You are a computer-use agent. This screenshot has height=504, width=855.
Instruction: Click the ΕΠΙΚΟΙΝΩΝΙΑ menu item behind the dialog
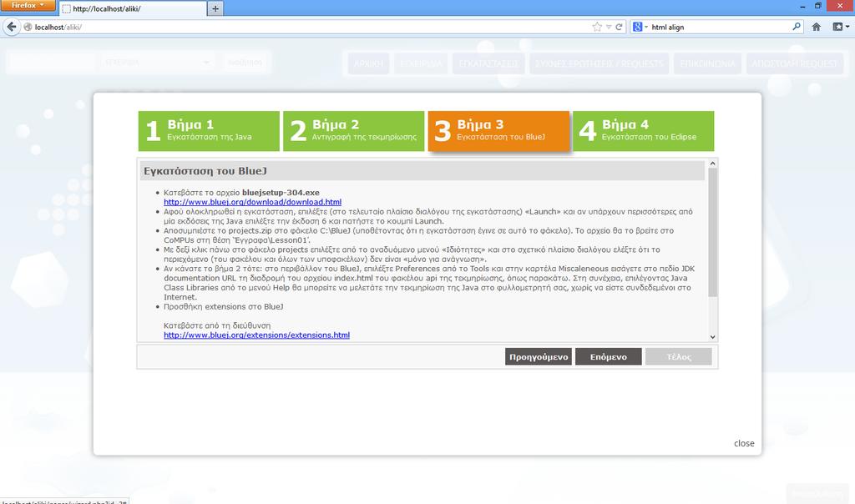(x=707, y=63)
